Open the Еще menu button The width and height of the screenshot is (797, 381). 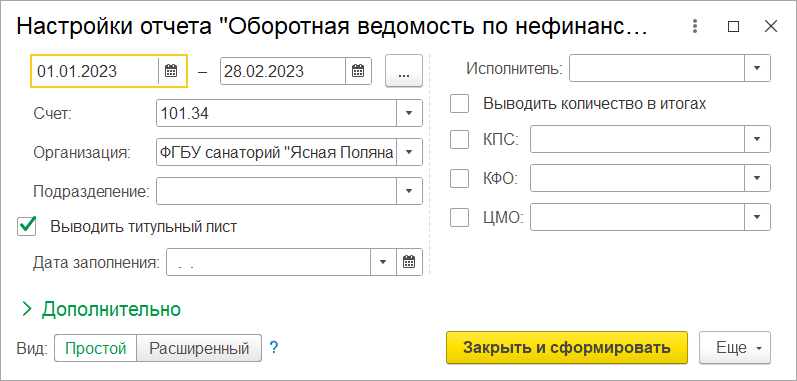point(735,348)
